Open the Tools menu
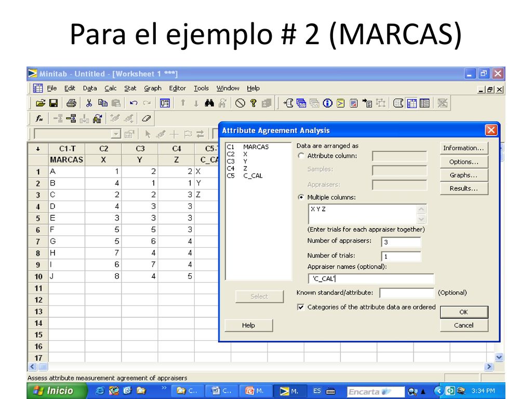The width and height of the screenshot is (532, 399). click(201, 88)
